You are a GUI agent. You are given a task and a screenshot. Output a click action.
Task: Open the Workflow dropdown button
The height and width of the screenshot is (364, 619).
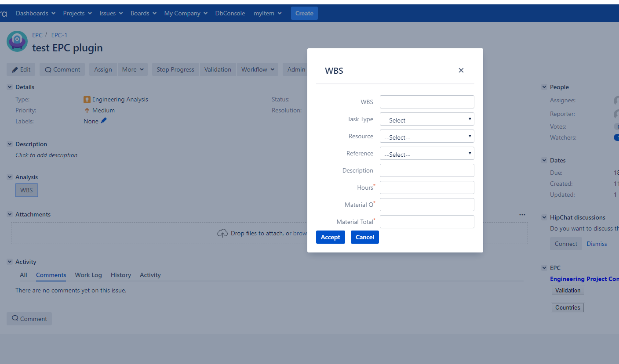[x=258, y=69]
